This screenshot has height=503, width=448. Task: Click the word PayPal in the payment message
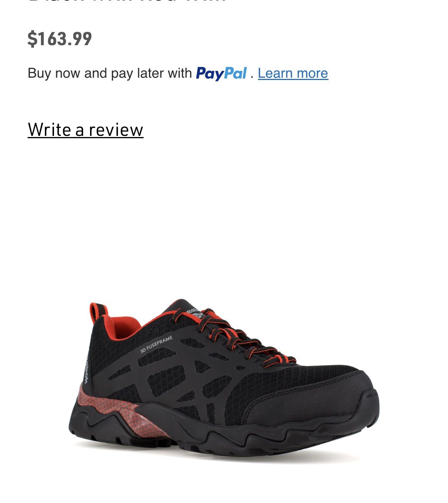pos(221,73)
